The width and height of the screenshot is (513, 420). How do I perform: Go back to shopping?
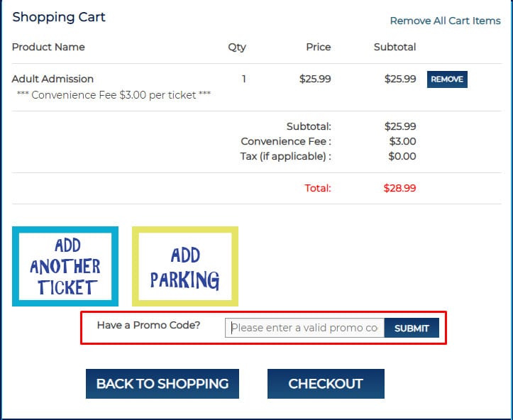[162, 384]
